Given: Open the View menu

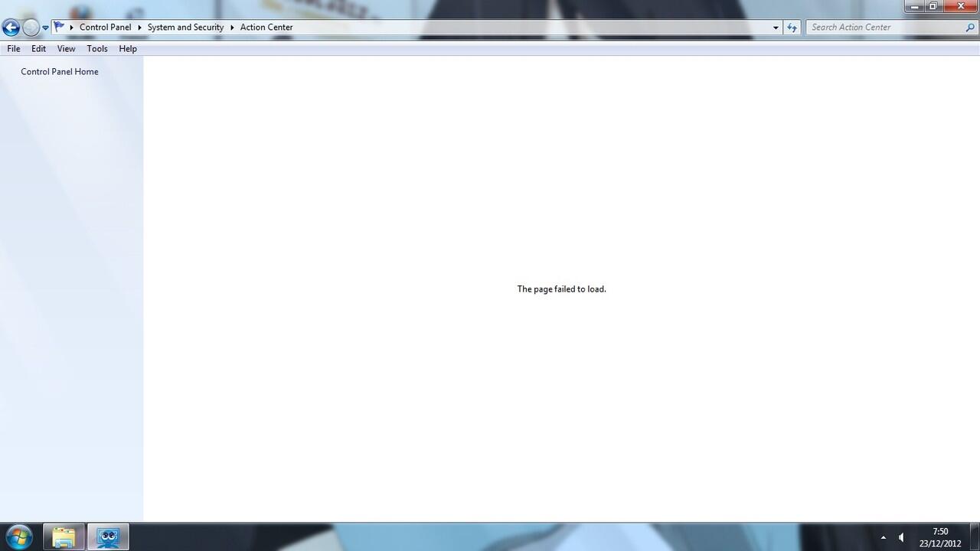Looking at the screenshot, I should [67, 49].
